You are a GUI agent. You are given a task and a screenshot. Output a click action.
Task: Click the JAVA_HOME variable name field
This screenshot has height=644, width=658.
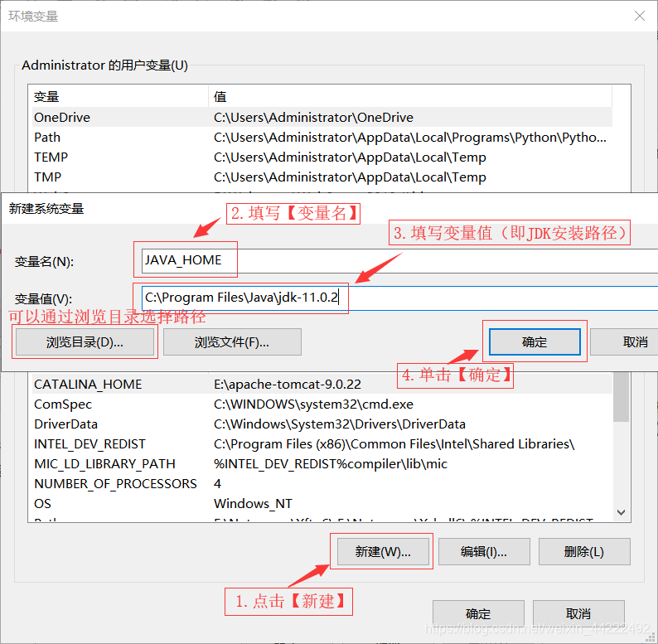[x=399, y=261]
